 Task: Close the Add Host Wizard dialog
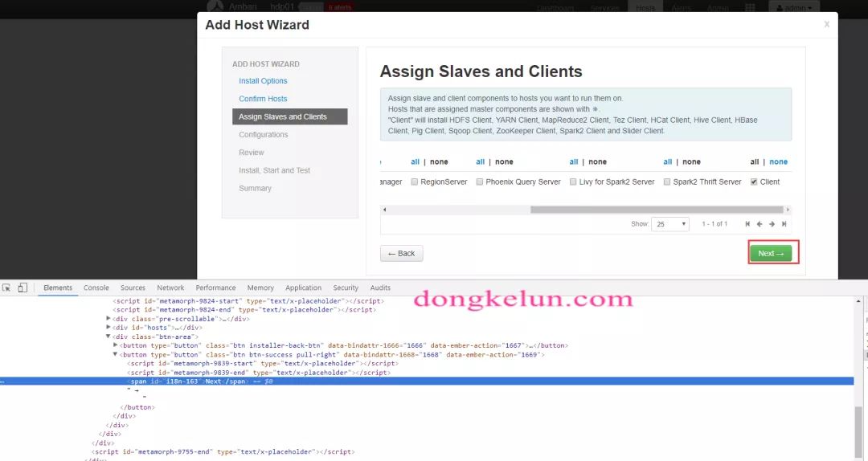(826, 24)
